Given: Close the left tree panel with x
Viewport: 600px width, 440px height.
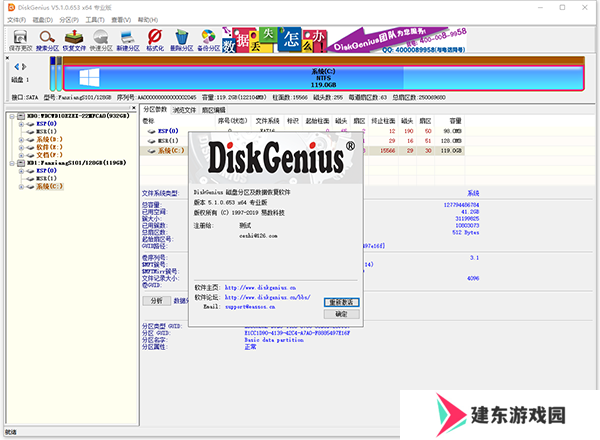Looking at the screenshot, I should point(134,108).
